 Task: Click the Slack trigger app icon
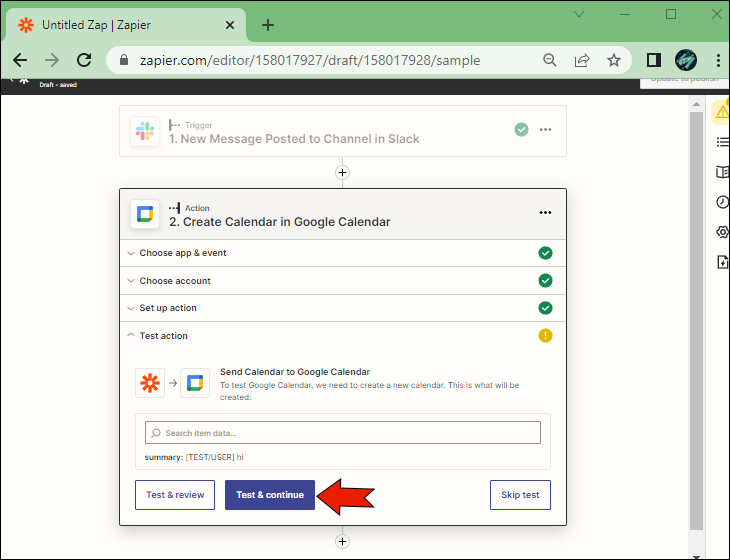[145, 131]
